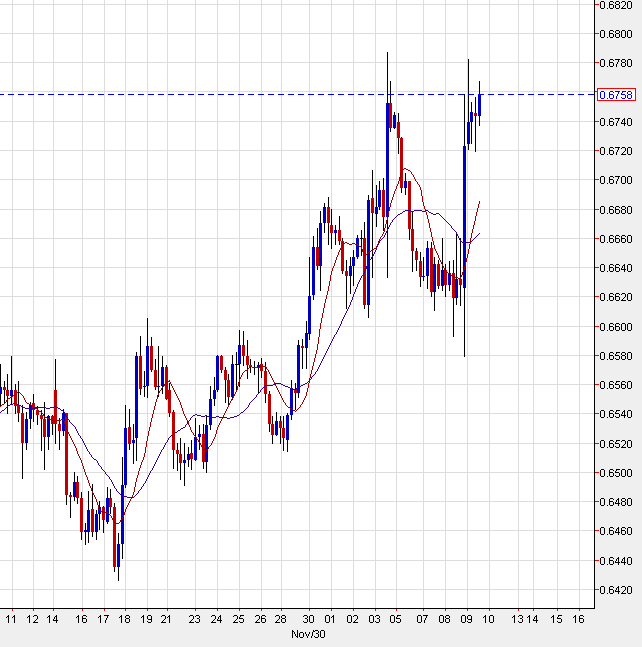The height and width of the screenshot is (647, 642).
Task: Select the 0.6440 price axis label
Action: click(x=616, y=561)
